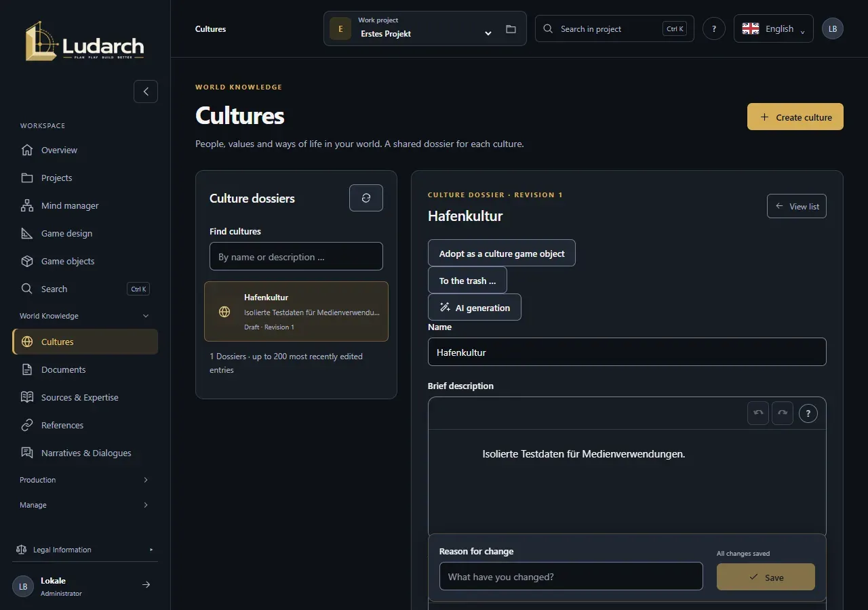Screen dimensions: 868x610
Task: Open Sources & Expertise in the sidebar
Action: (85, 397)
